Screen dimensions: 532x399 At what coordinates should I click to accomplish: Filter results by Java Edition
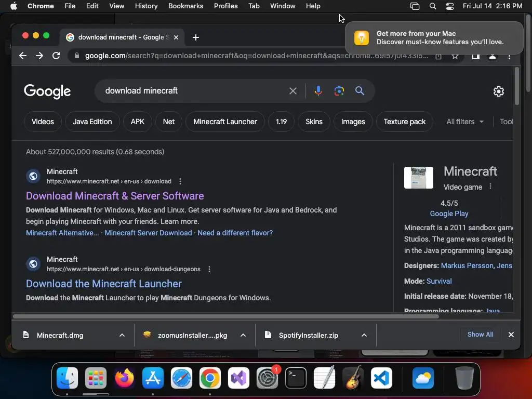(x=92, y=122)
